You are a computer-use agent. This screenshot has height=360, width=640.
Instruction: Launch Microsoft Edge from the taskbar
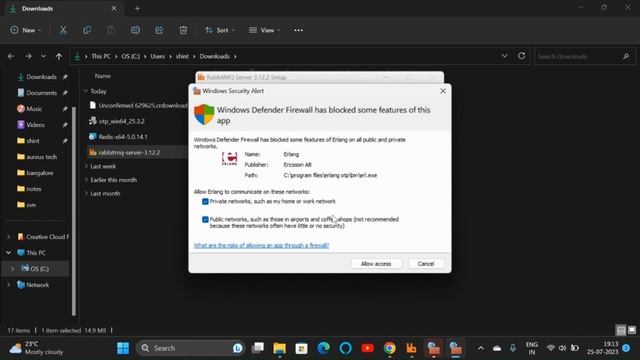click(324, 348)
